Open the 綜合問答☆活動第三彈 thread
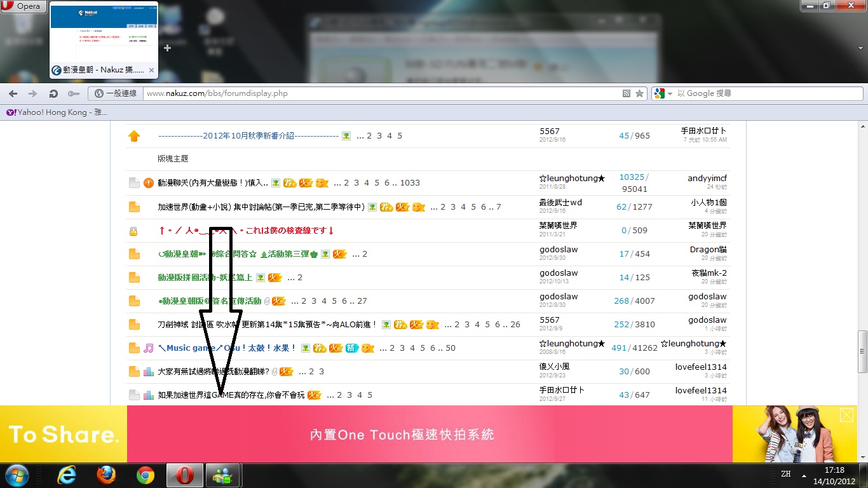This screenshot has height=488, width=868. point(238,254)
